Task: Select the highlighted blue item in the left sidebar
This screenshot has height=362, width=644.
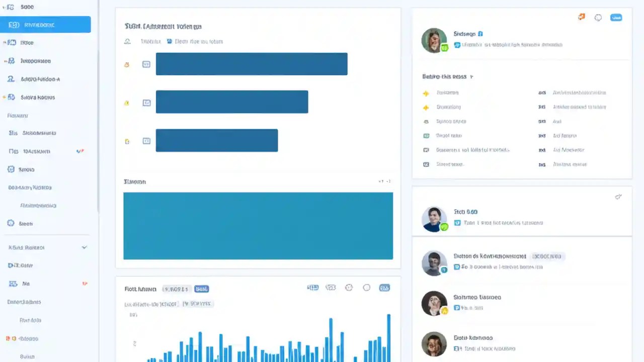Action: tap(45, 25)
